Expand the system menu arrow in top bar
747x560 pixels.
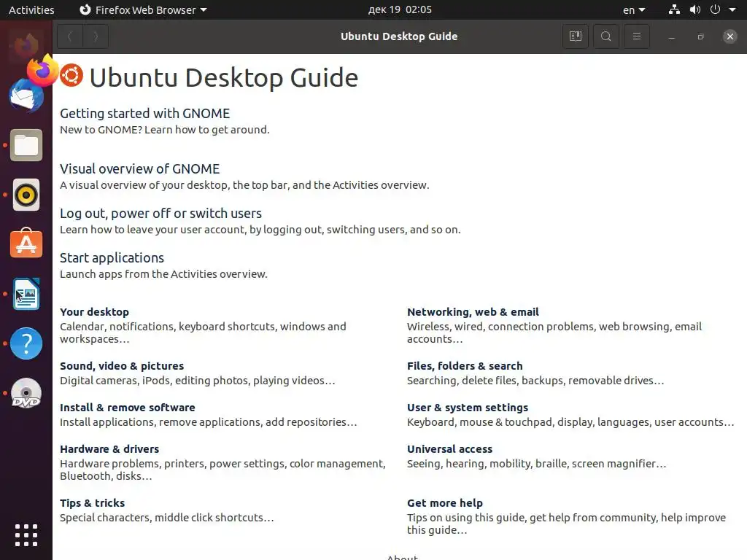click(x=732, y=9)
